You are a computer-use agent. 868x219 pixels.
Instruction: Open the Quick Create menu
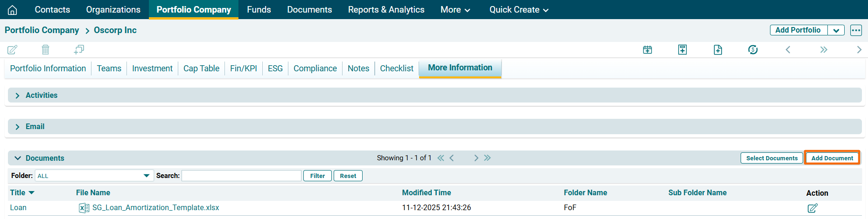(x=518, y=10)
